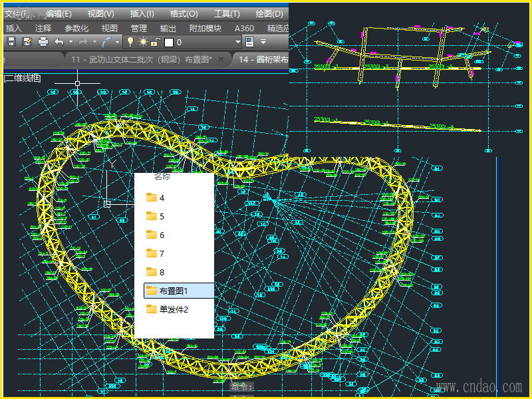Undo the last action with the arrow icon
This screenshot has height=399, width=532.
59,42
